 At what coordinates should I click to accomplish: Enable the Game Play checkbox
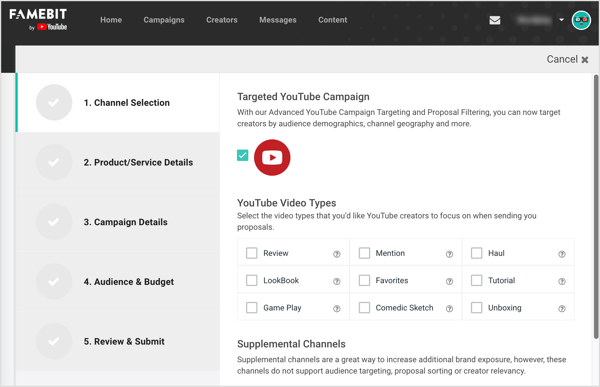pos(251,308)
